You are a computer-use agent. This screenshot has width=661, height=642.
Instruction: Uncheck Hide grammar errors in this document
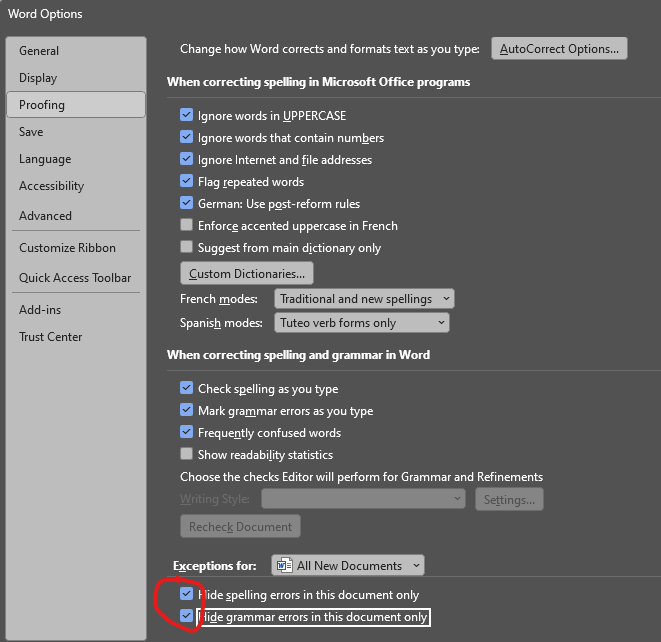click(x=186, y=616)
